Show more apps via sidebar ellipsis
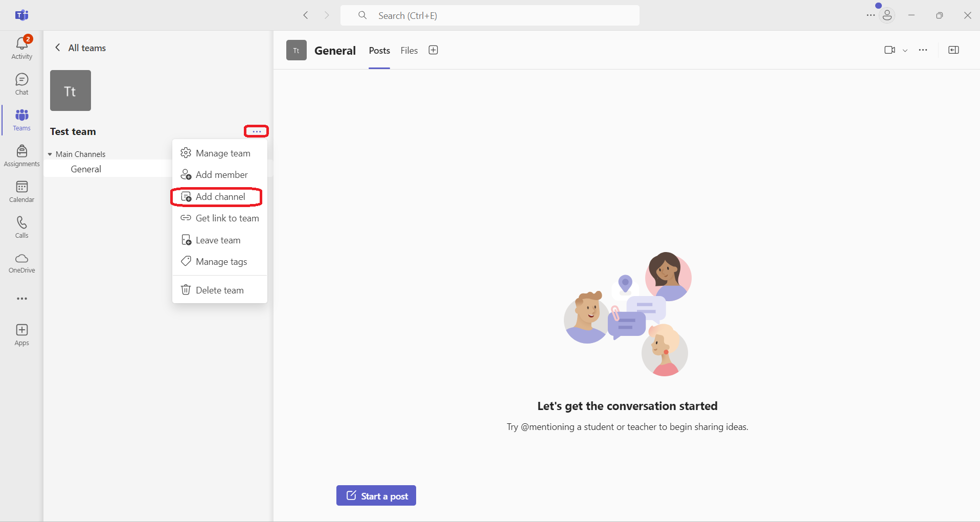Screen dimensions: 980x522 21,299
